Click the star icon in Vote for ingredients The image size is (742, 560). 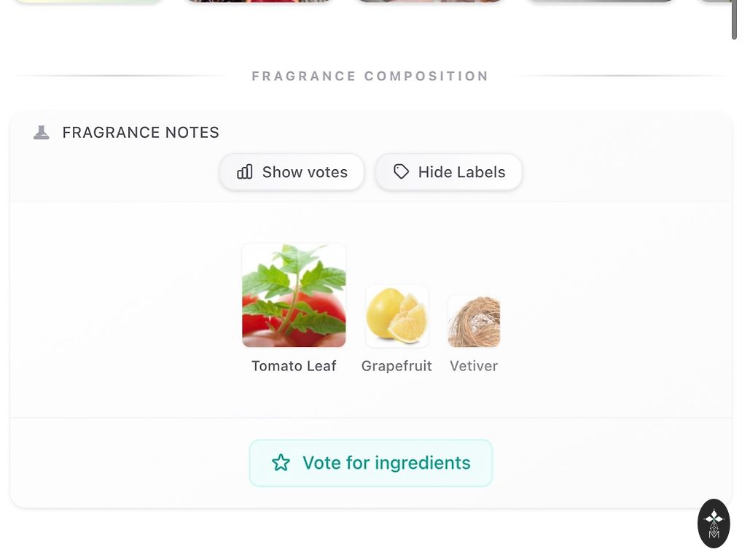[x=281, y=463]
